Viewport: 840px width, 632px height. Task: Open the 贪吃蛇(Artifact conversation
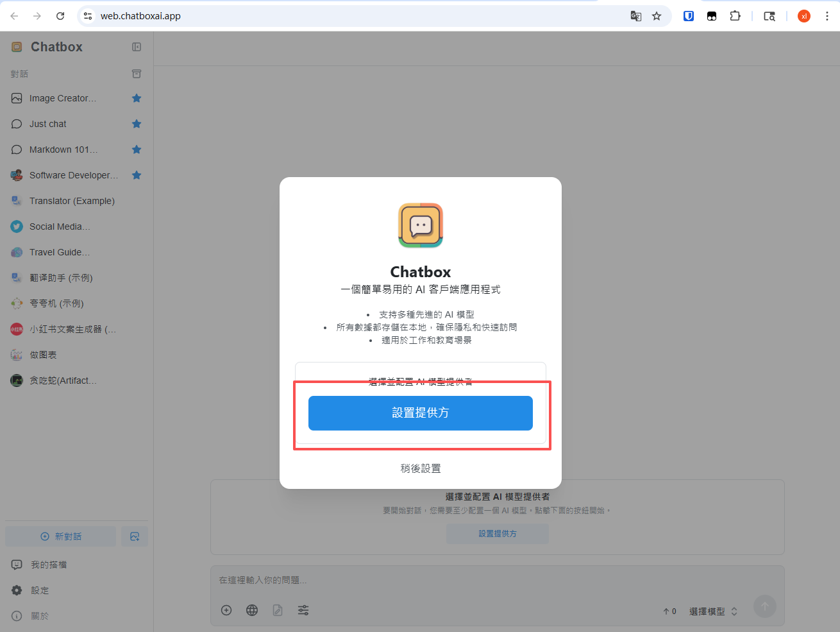click(76, 380)
